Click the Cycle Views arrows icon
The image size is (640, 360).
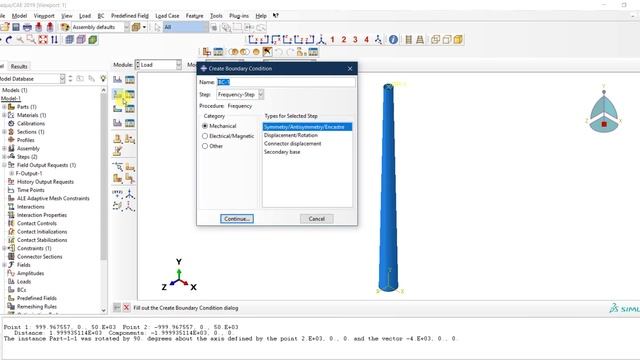point(54,40)
